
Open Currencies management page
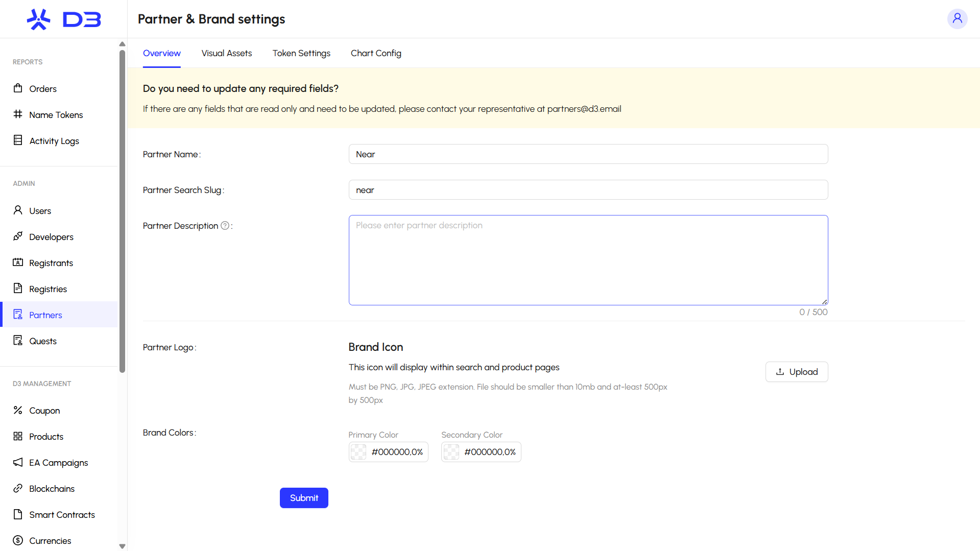click(x=59, y=540)
